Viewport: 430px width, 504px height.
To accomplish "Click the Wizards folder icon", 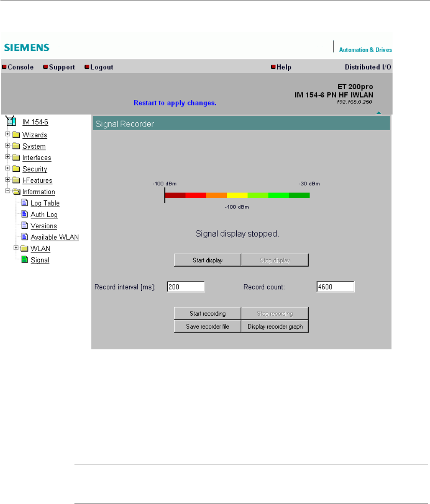I will [x=16, y=135].
